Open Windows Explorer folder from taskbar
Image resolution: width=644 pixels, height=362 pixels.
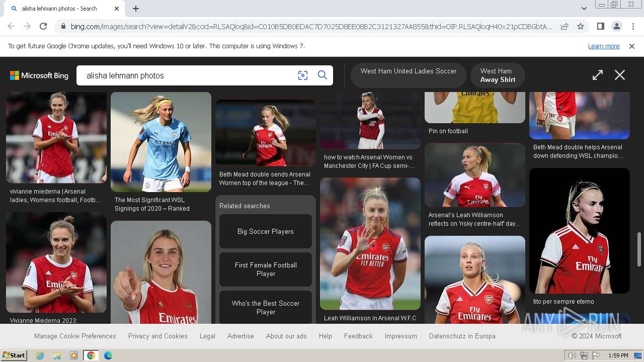57,355
